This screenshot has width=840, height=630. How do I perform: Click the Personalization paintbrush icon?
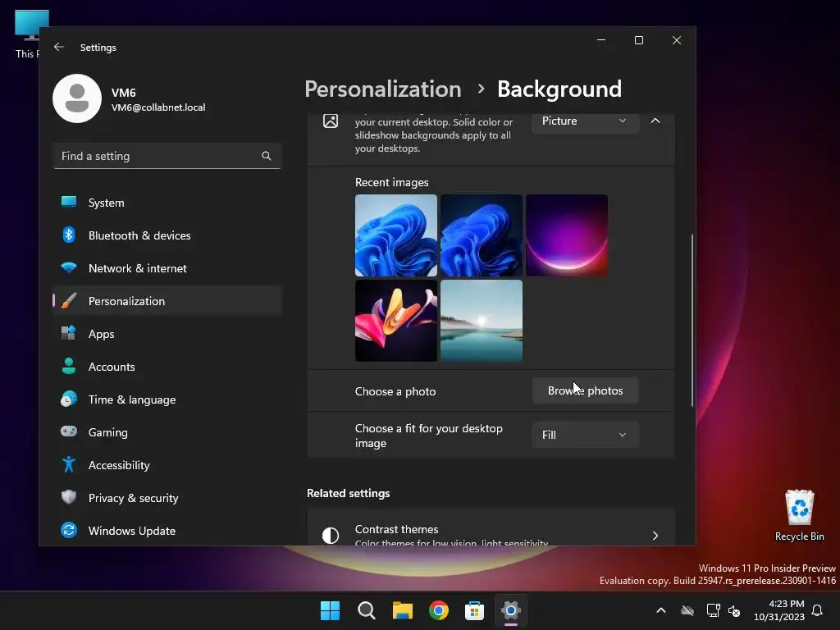click(69, 300)
